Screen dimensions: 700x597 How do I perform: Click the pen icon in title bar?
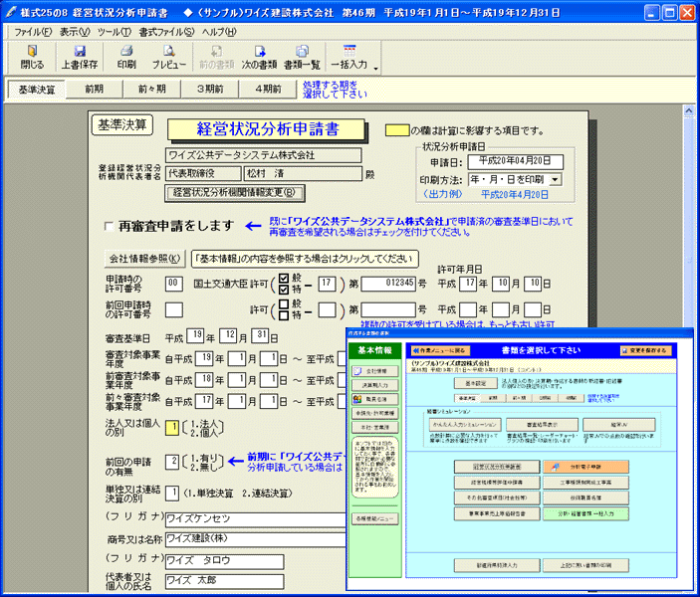[x=11, y=13]
